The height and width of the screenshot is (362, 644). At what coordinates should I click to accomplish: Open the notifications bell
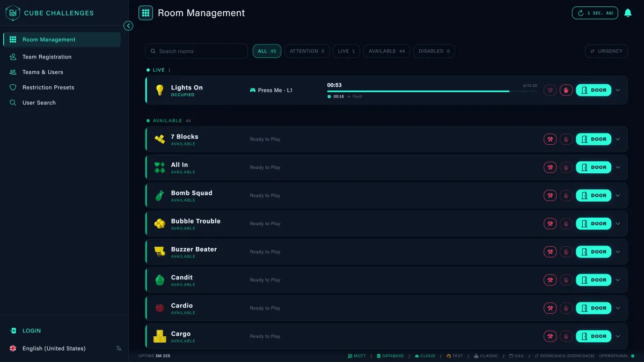click(628, 13)
